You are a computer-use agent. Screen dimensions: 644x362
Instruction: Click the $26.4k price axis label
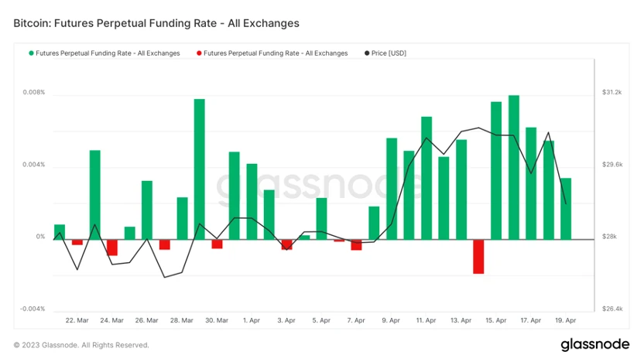coord(612,309)
